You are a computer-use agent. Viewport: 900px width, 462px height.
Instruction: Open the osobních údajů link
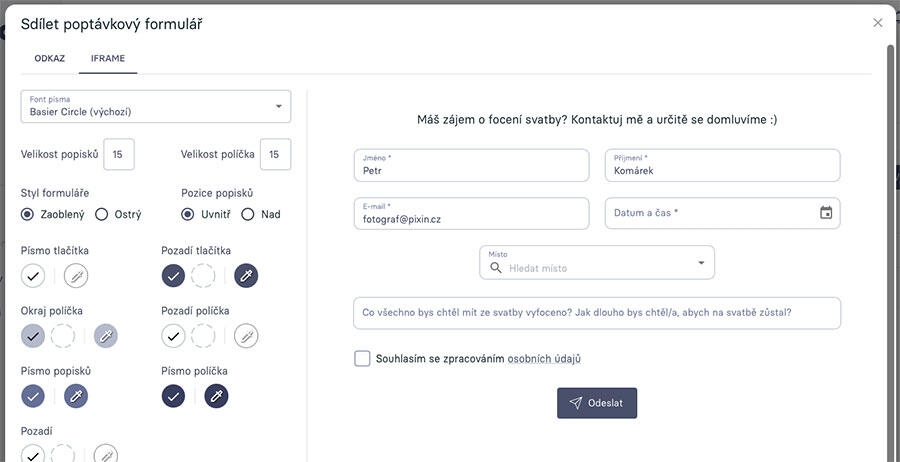pyautogui.click(x=544, y=359)
